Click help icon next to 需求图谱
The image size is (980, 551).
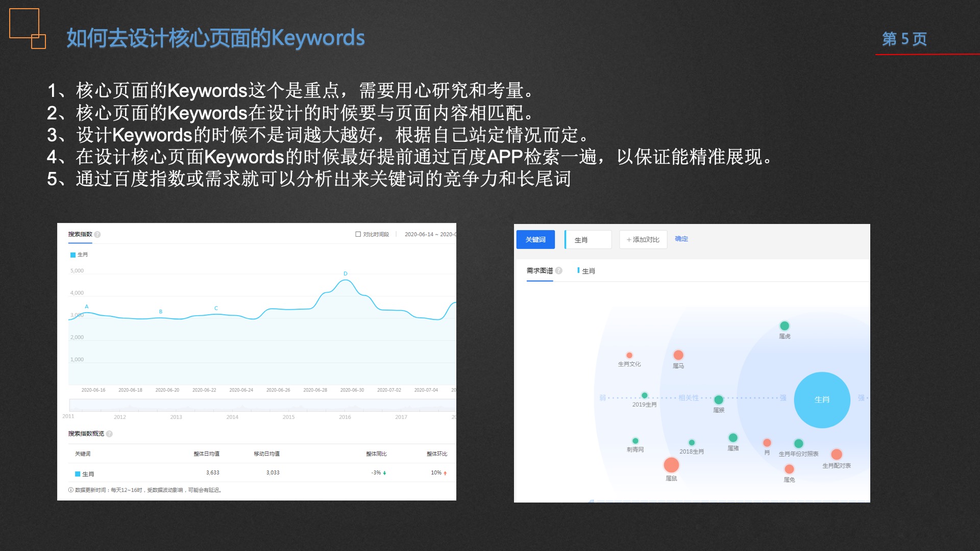click(x=559, y=271)
